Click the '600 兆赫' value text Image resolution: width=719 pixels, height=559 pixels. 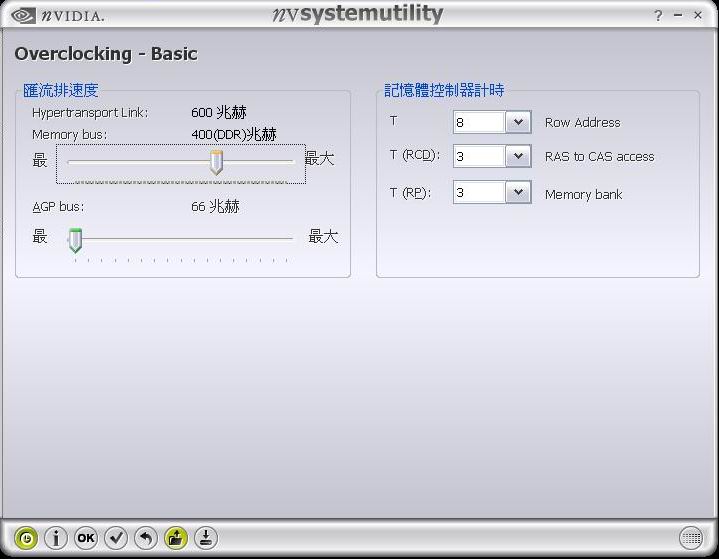pos(219,112)
